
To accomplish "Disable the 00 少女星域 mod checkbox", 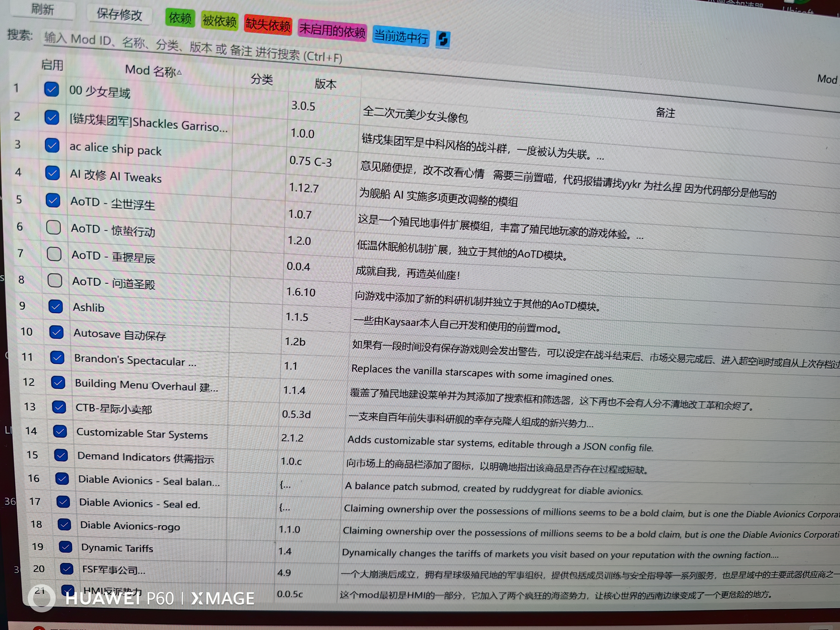I will tap(52, 89).
